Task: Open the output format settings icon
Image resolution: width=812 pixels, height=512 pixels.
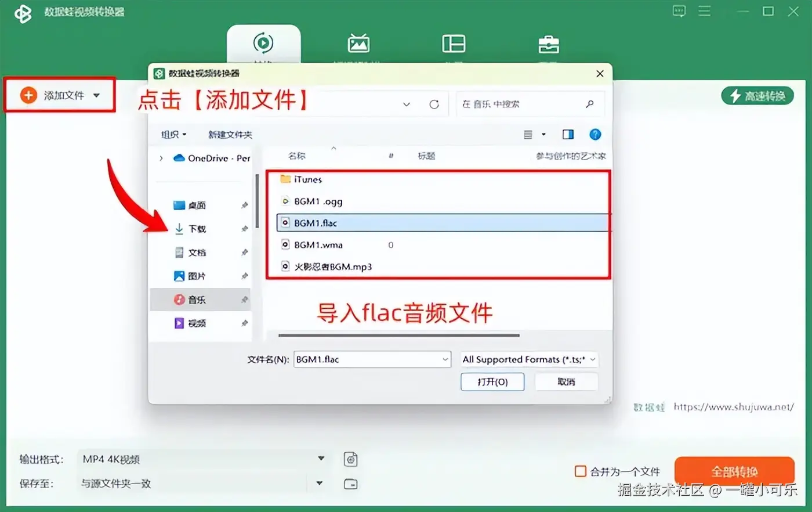Action: tap(350, 460)
